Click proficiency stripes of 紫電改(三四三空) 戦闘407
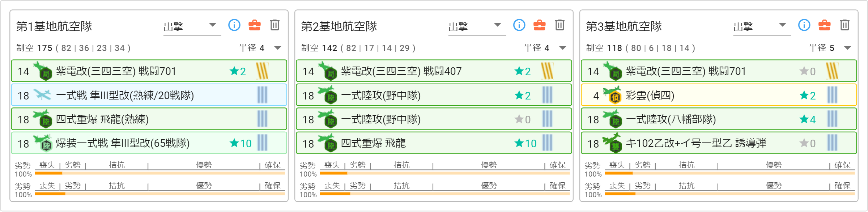 click(x=547, y=71)
